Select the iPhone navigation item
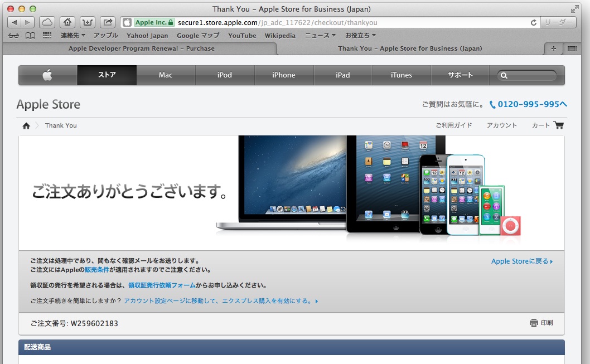This screenshot has height=364, width=590. 284,75
